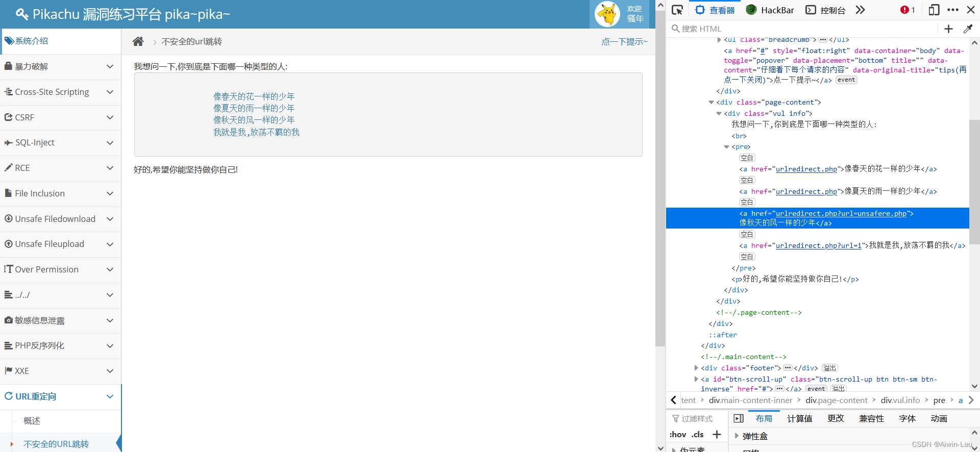The height and width of the screenshot is (452, 980).
Task: Expand the Unsafe Fileupload sidebar section
Action: point(60,244)
